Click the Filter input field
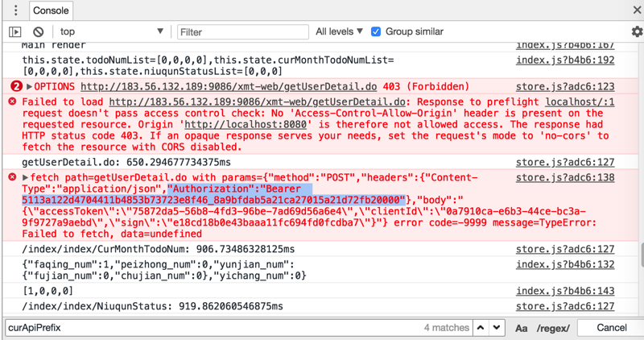Image resolution: width=644 pixels, height=340 pixels. (x=243, y=32)
